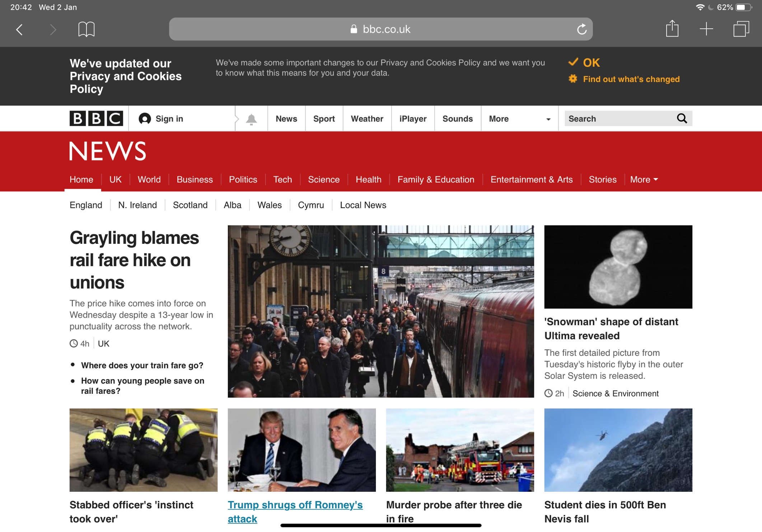Open Sport in top navigation
This screenshot has width=762, height=532.
pyautogui.click(x=324, y=119)
